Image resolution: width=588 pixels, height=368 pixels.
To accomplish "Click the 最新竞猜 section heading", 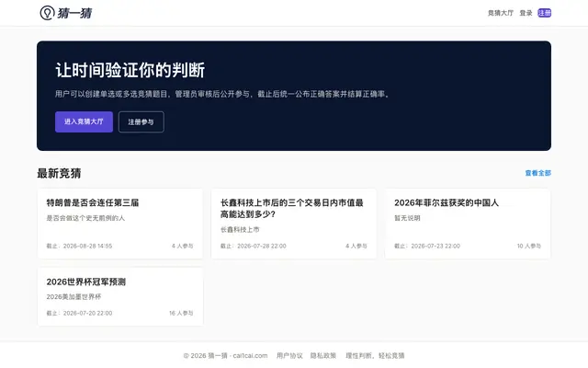I will [x=59, y=173].
